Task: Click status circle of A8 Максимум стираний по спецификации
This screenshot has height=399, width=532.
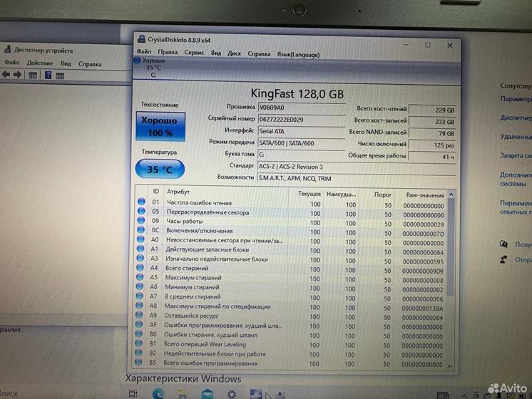Action: pos(139,306)
